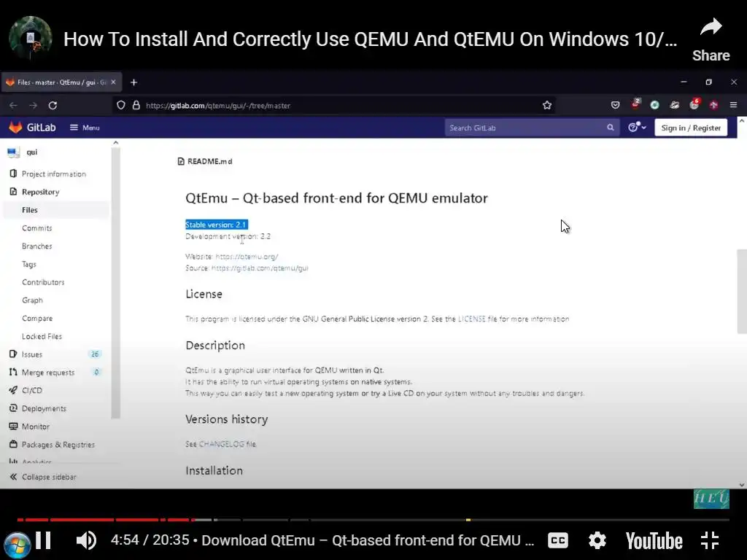Bookmark page with star icon
The height and width of the screenshot is (560, 747).
coord(547,105)
